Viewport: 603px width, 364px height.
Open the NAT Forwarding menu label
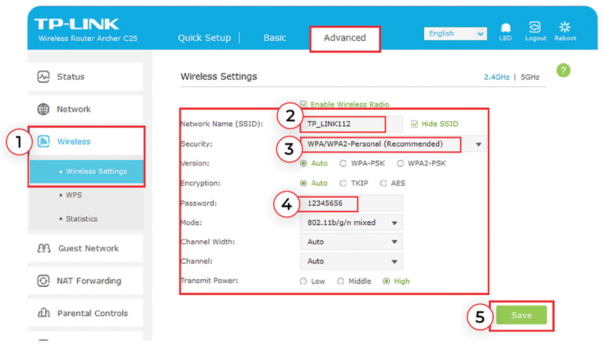[x=89, y=280]
